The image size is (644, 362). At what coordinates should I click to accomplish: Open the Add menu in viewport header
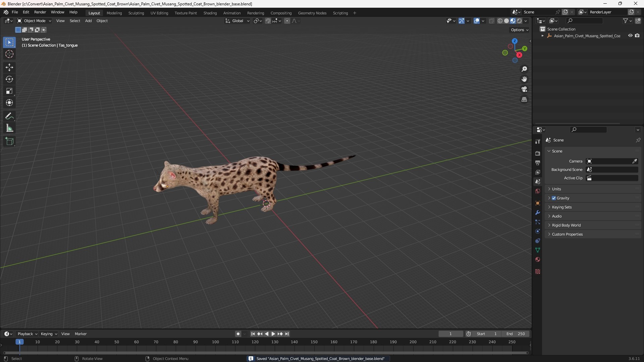coord(88,21)
